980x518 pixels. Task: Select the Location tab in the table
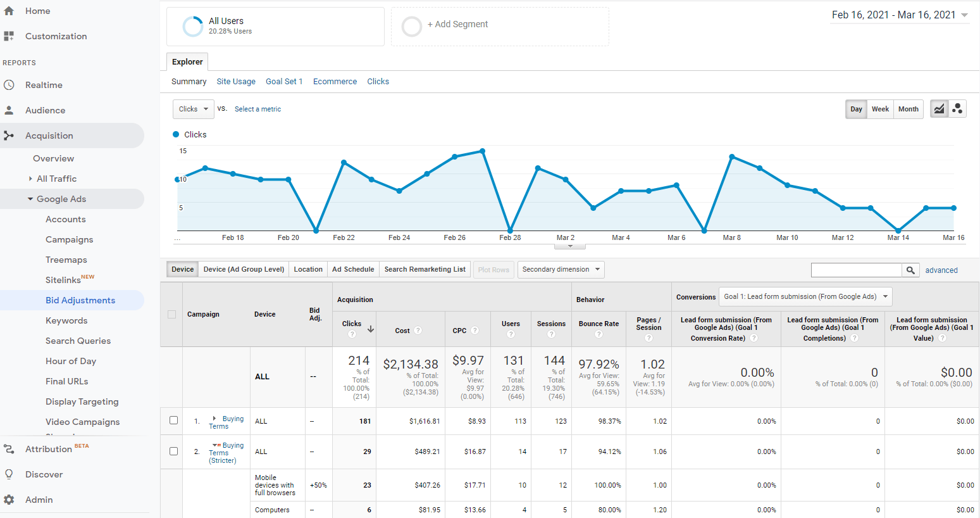307,269
